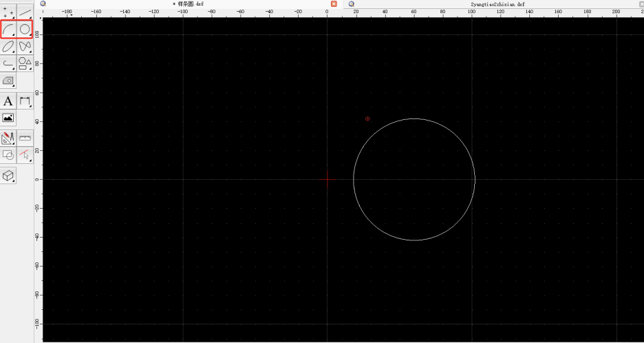644x343 pixels.
Task: Select the Ellipse drawing tool
Action: pos(8,47)
